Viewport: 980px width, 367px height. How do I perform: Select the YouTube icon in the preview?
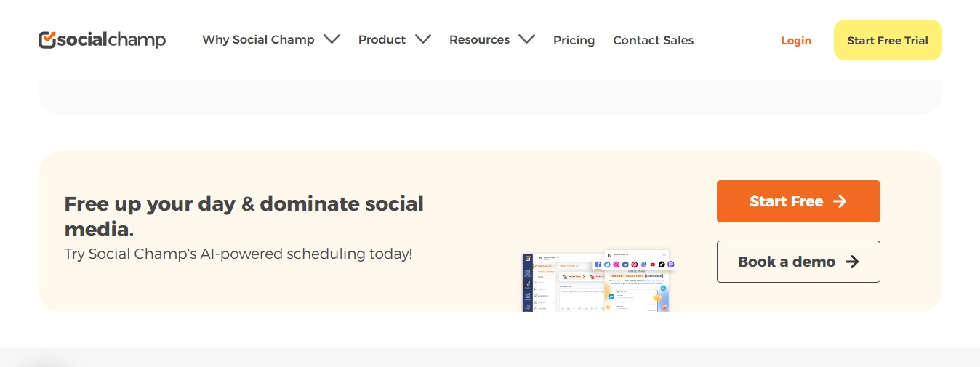point(653,265)
